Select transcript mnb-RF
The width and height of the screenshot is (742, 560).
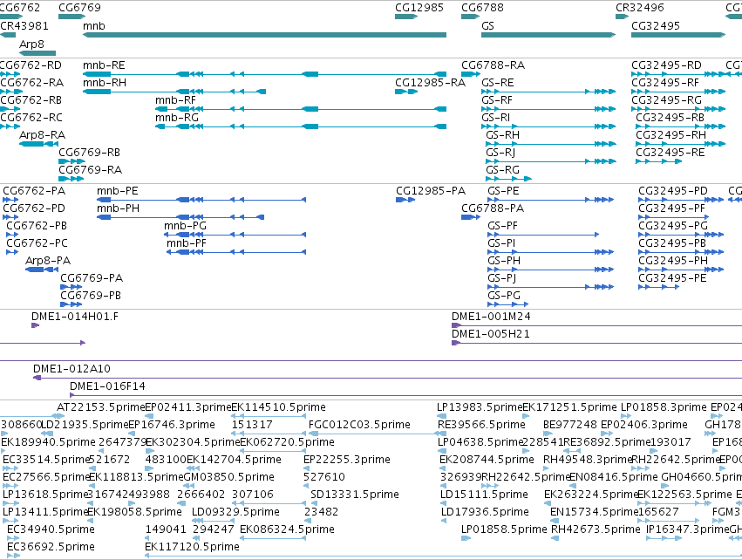(301, 109)
